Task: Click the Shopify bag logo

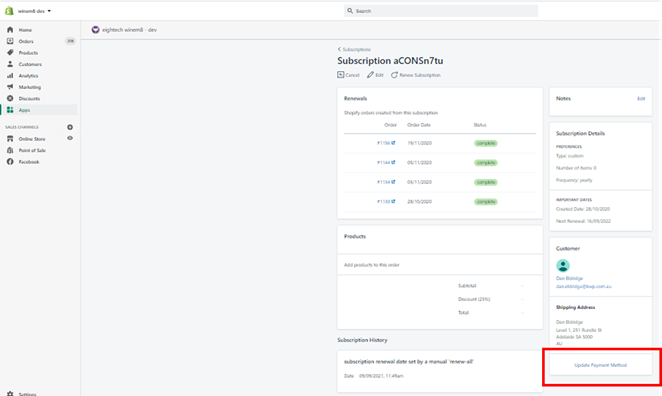Action: [x=9, y=11]
